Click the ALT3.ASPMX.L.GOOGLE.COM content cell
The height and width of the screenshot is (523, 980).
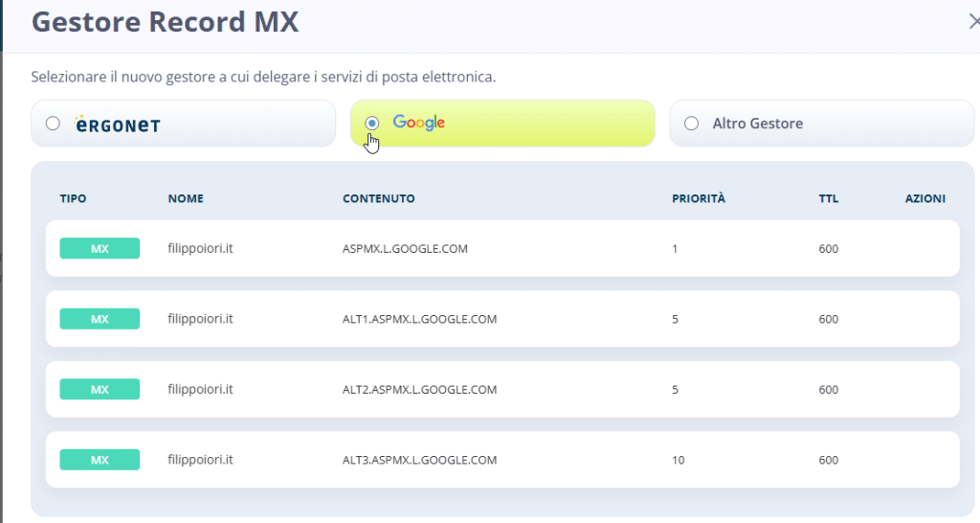point(419,460)
